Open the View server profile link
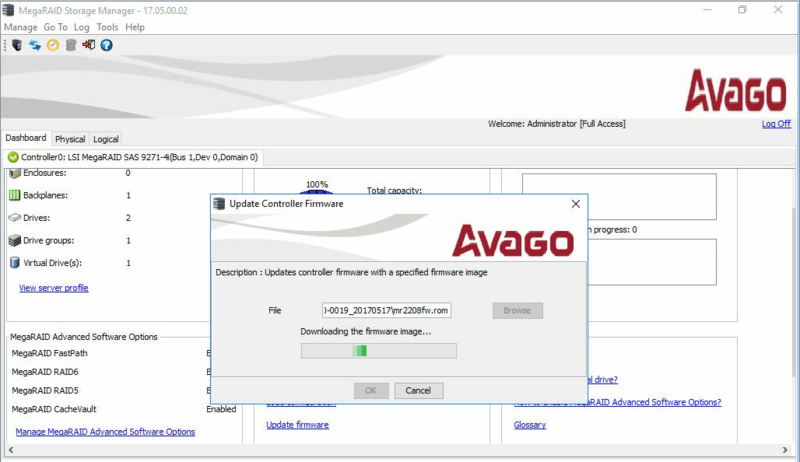 click(x=54, y=288)
